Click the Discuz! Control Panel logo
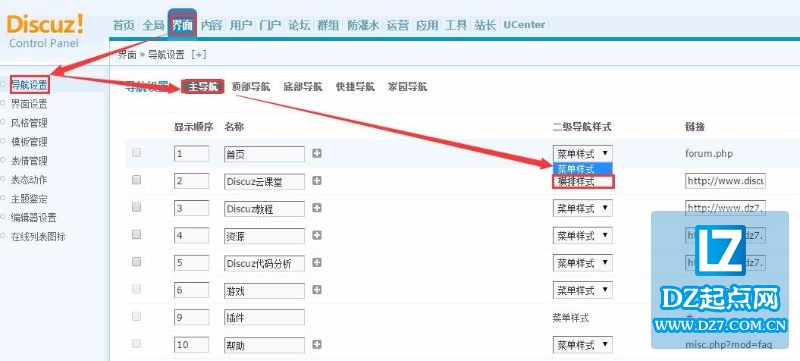The height and width of the screenshot is (361, 800). [45, 31]
